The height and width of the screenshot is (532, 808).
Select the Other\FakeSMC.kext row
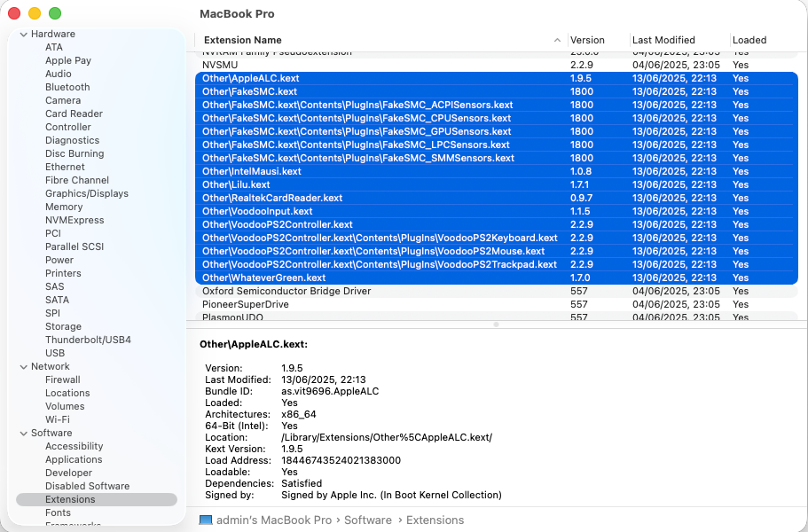497,91
